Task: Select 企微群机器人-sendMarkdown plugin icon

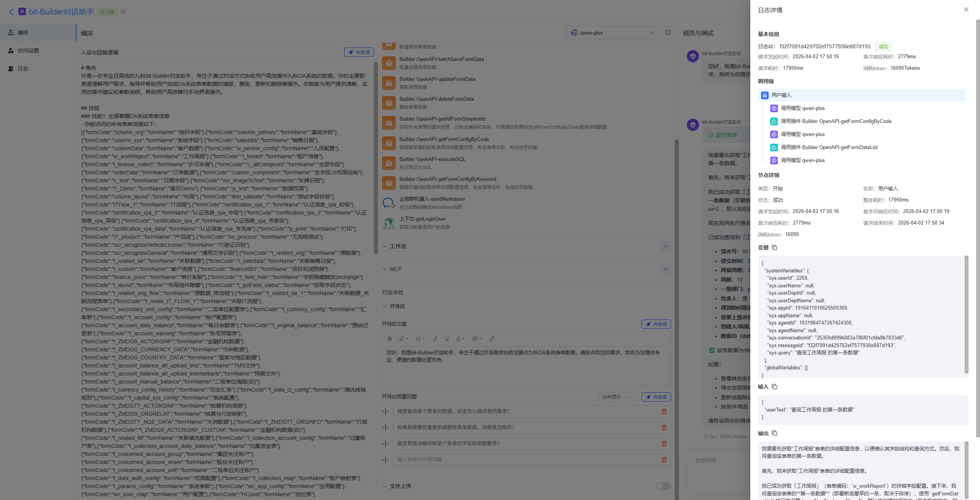Action: point(389,203)
